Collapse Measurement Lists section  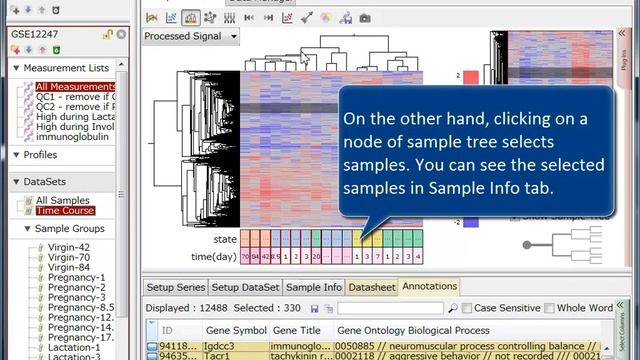(x=16, y=68)
